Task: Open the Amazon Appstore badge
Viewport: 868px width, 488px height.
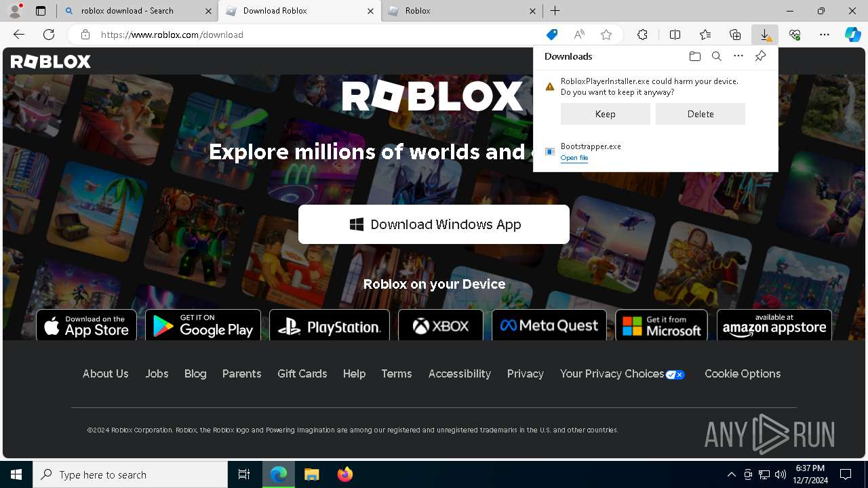Action: [x=774, y=325]
